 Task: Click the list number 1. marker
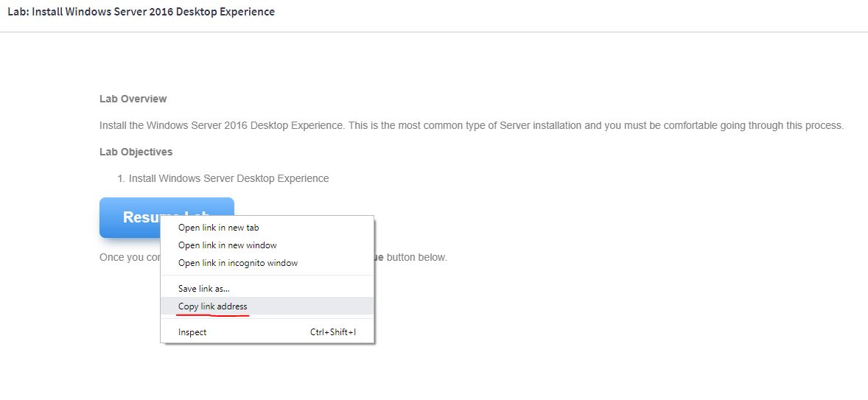[x=121, y=178]
